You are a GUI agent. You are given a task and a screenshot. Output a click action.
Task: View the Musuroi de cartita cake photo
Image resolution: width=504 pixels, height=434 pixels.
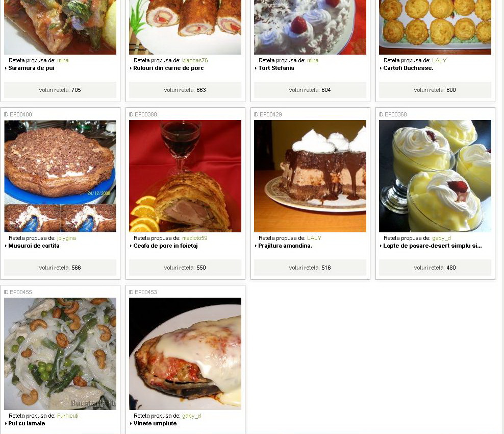coord(60,176)
